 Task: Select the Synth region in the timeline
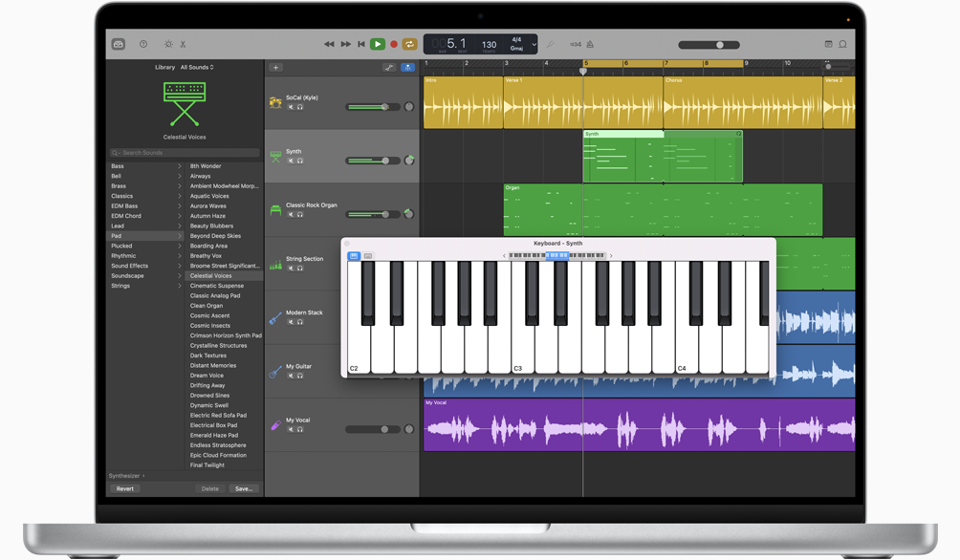663,157
